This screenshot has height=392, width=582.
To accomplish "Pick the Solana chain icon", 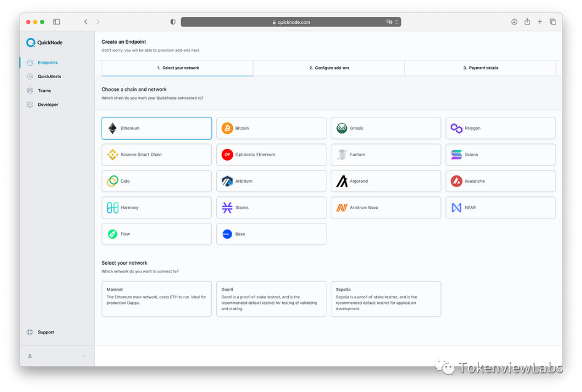I will pos(456,155).
